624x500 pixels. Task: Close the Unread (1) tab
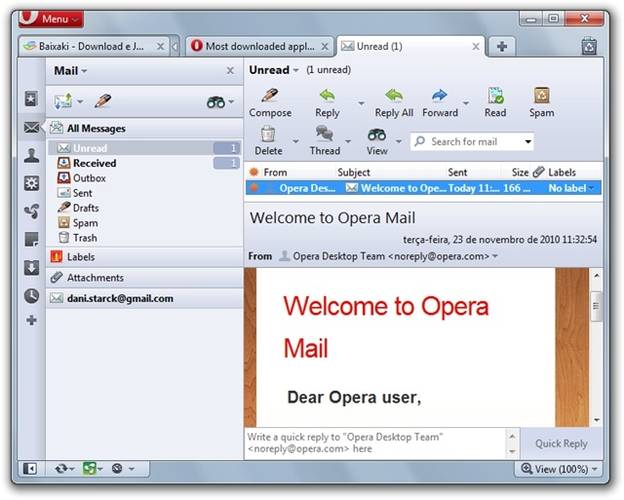tap(476, 47)
